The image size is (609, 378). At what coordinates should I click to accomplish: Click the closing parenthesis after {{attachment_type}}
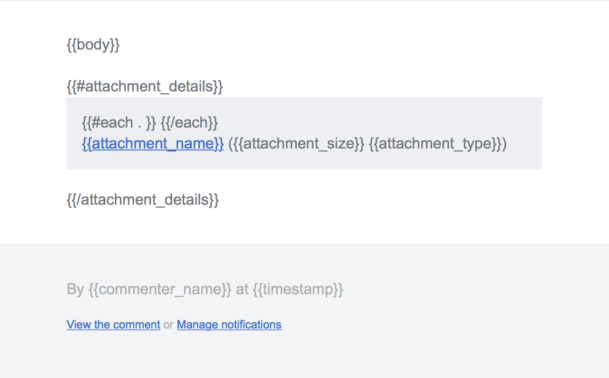point(505,144)
